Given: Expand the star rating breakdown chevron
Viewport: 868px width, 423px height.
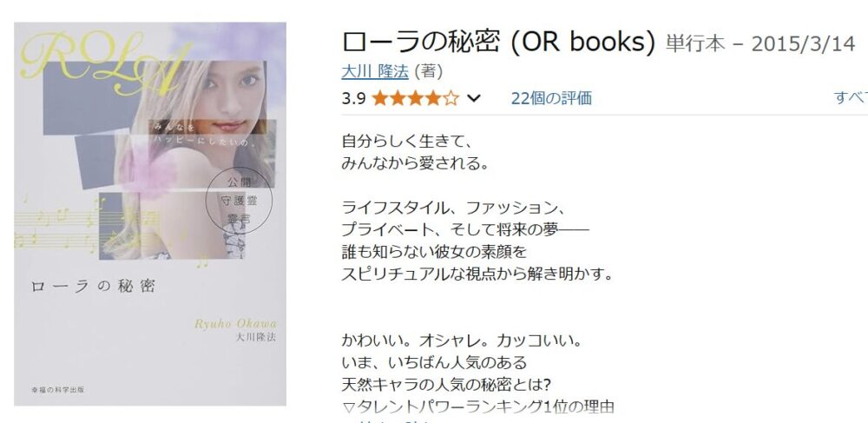Looking at the screenshot, I should coord(474,98).
